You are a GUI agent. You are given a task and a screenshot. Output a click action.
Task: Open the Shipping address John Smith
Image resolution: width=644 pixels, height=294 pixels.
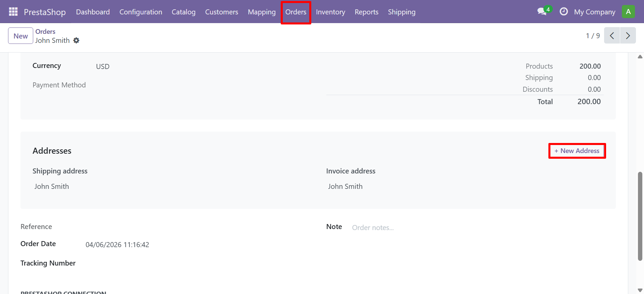coord(52,187)
